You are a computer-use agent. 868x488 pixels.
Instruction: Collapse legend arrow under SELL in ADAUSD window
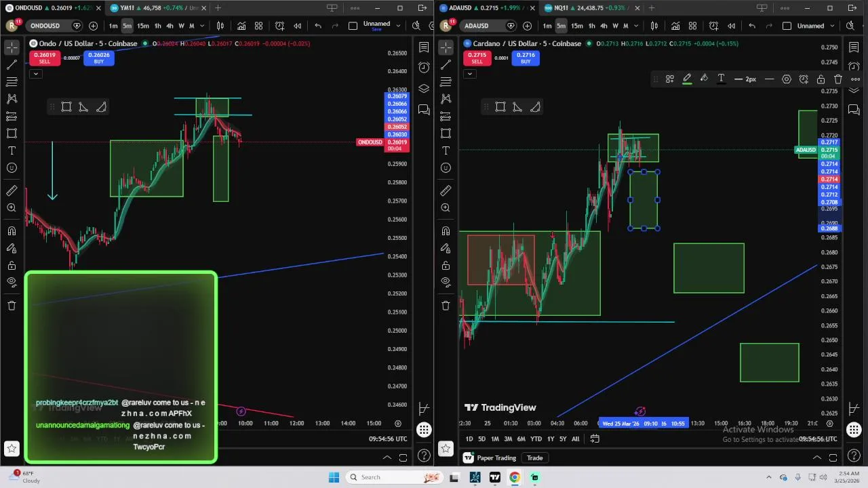pos(469,73)
